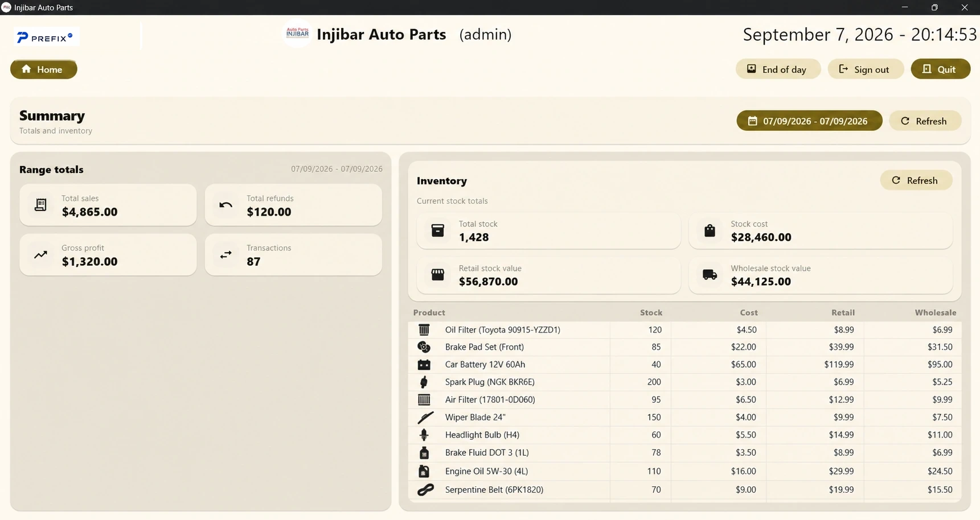980x520 pixels.
Task: Quit the application
Action: click(x=940, y=69)
